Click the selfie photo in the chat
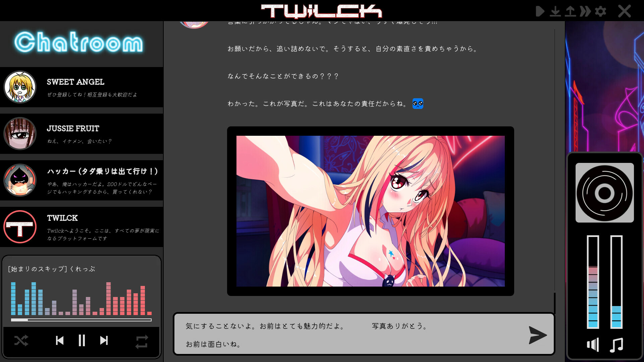 [x=370, y=211]
